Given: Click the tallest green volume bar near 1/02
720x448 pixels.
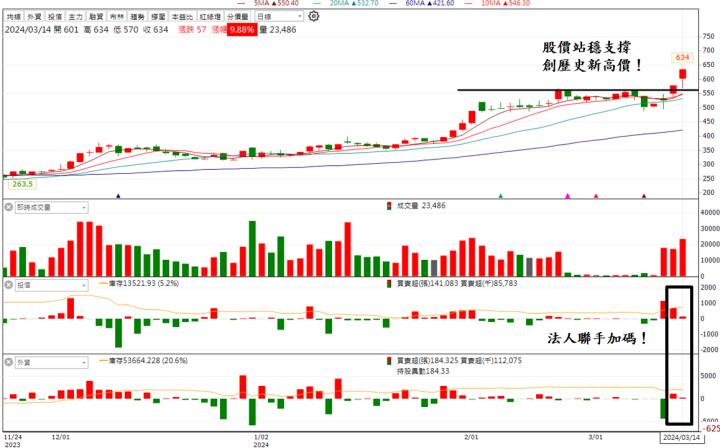Looking at the screenshot, I should [x=252, y=248].
